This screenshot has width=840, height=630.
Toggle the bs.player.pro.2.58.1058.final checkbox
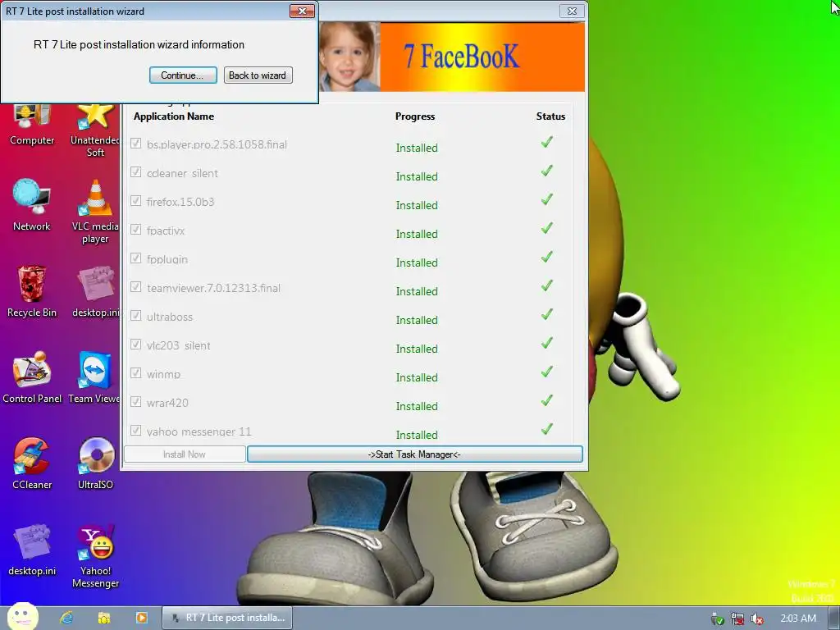[x=136, y=144]
